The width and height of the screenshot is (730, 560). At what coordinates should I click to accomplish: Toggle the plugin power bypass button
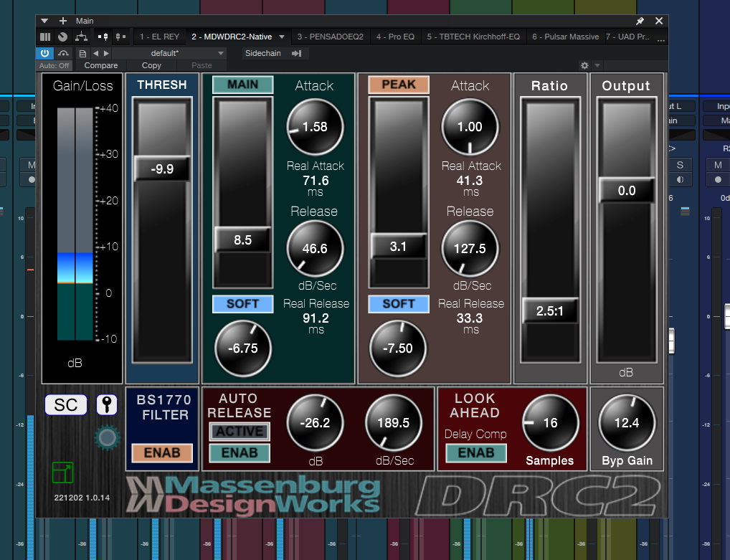tap(45, 53)
